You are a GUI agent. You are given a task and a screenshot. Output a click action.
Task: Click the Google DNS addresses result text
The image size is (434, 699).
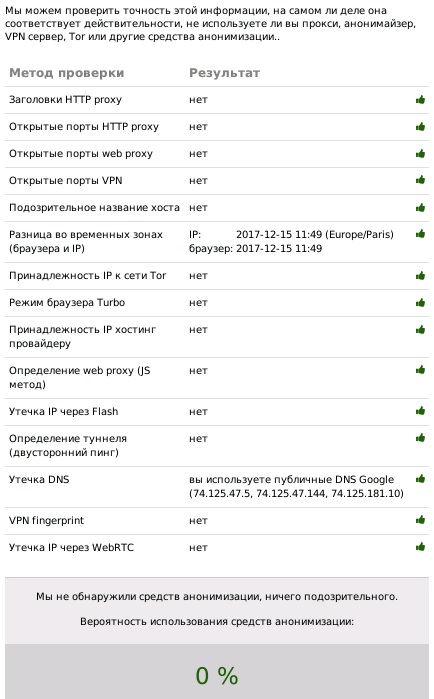pyautogui.click(x=296, y=486)
